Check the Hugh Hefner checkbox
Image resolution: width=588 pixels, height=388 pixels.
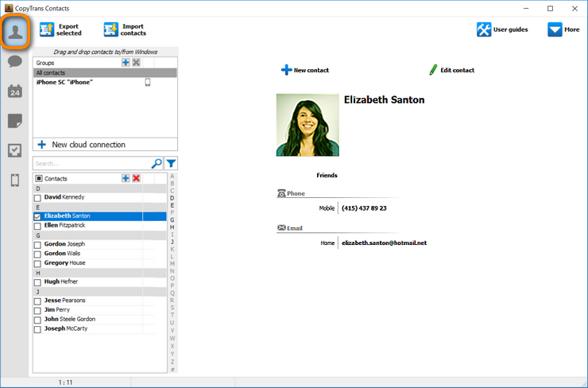37,282
